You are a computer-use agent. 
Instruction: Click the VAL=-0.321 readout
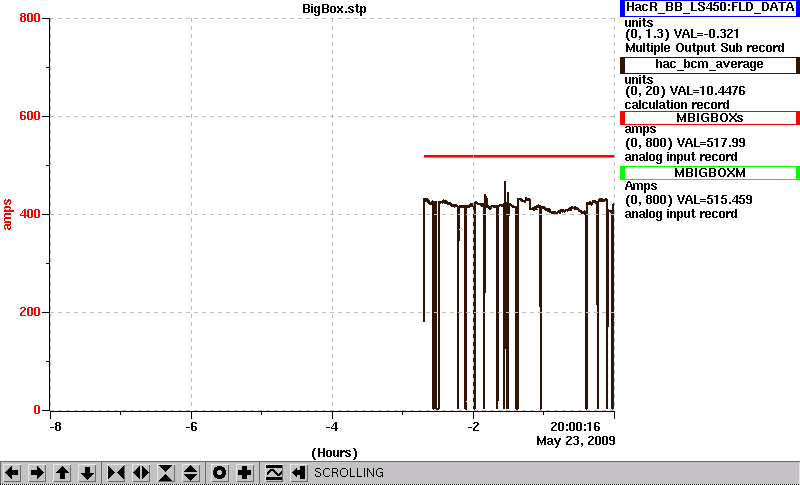click(x=706, y=34)
